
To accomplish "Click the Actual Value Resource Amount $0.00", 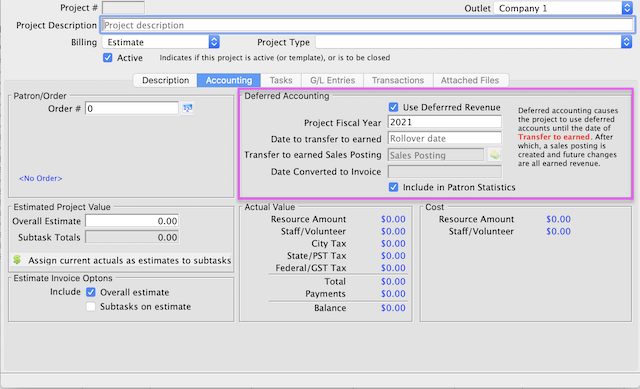I will pyautogui.click(x=393, y=219).
